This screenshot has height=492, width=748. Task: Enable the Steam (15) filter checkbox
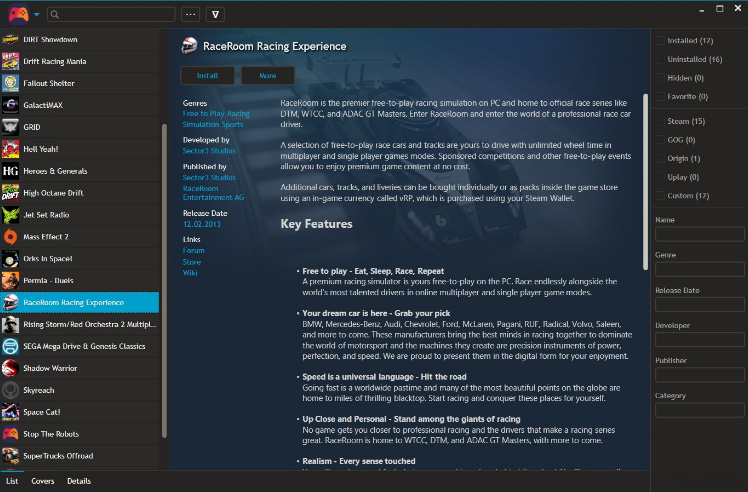(660, 121)
